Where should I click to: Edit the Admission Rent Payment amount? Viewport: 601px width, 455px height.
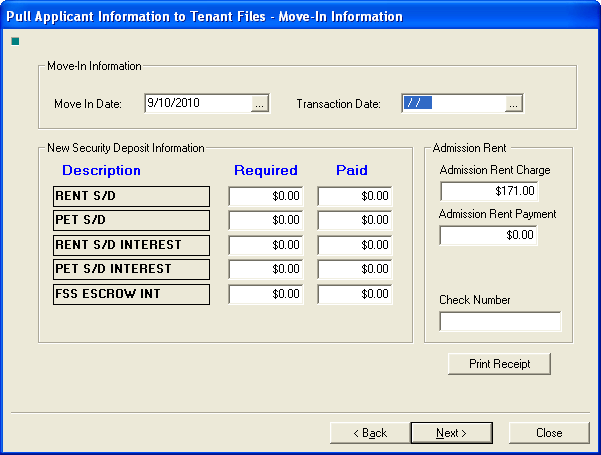point(489,236)
